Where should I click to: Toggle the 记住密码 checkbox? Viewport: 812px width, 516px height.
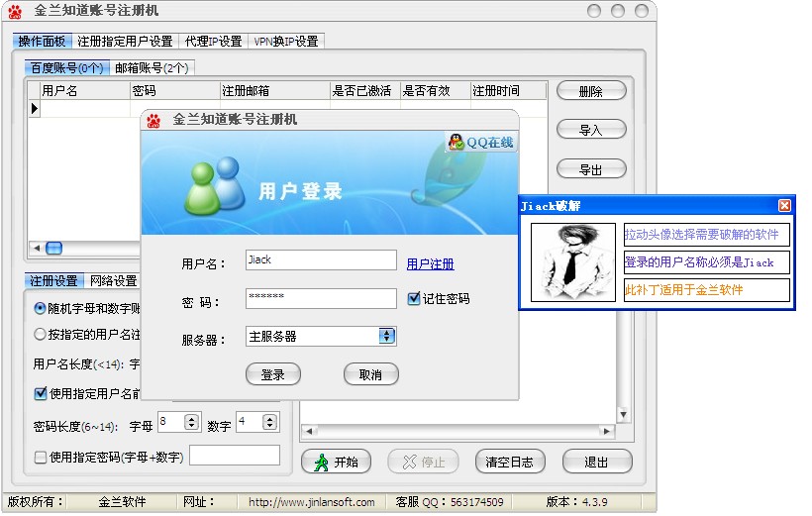click(x=413, y=298)
